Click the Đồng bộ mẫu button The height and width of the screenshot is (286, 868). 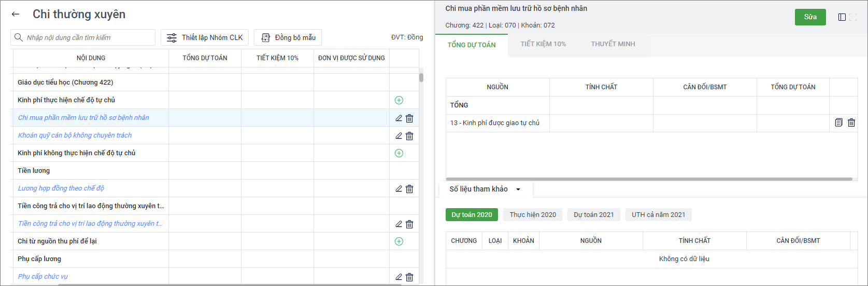coord(288,37)
